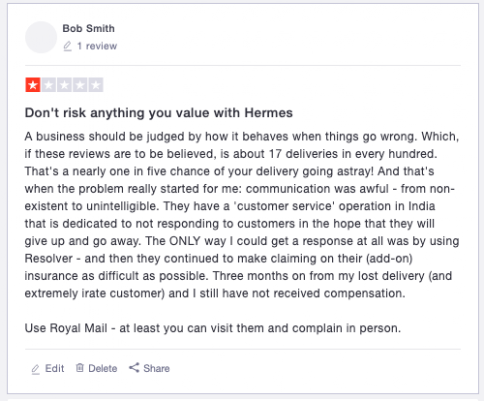Select the second grey rating star
The height and width of the screenshot is (401, 484).
[49, 85]
